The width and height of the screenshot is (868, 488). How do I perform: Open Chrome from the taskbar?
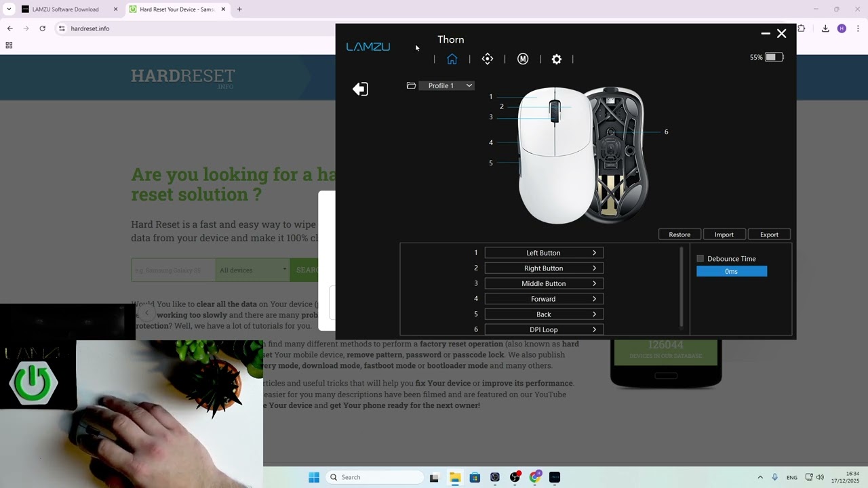click(535, 477)
